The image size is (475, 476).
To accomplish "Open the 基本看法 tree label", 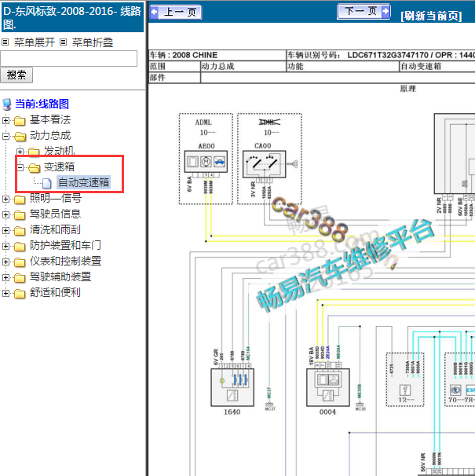I will (50, 120).
